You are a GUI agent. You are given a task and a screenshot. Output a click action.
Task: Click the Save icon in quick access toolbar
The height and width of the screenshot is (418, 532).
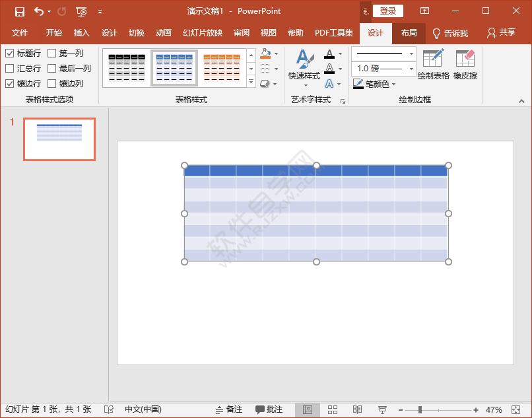pos(18,11)
